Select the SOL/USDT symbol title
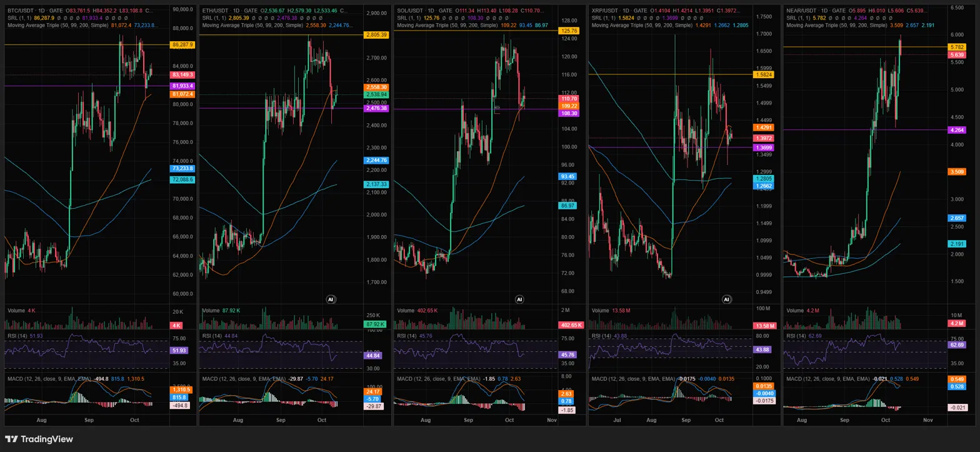This screenshot has width=980, height=452. coord(411,11)
